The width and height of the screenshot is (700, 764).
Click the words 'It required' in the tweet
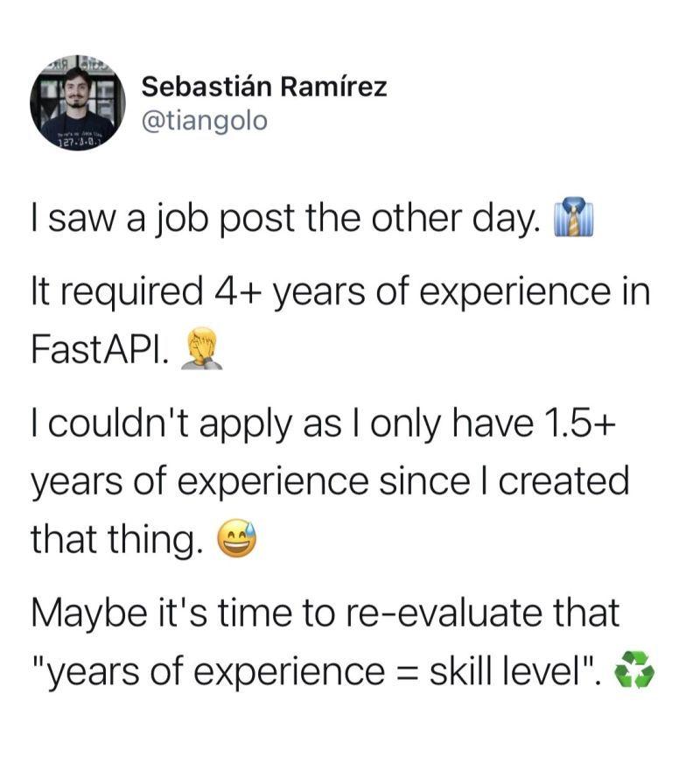click(x=117, y=291)
